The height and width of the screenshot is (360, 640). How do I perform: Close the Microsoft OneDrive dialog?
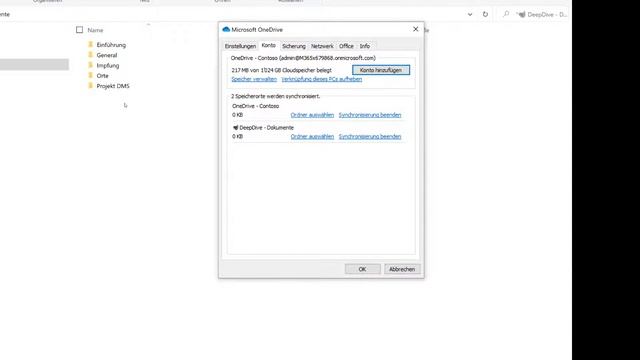pos(416,29)
